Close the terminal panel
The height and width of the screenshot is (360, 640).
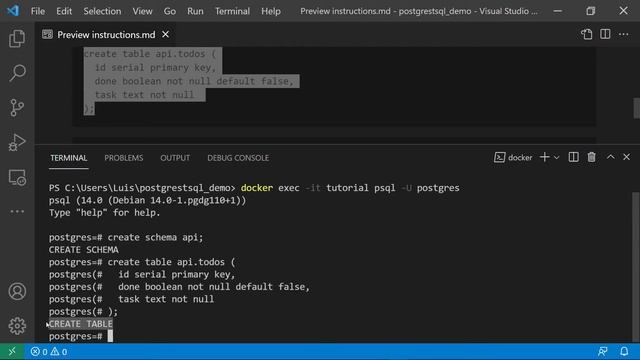pyautogui.click(x=626, y=157)
